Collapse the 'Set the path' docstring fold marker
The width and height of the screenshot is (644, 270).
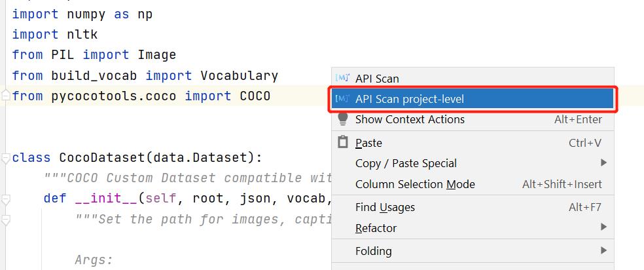click(x=6, y=219)
